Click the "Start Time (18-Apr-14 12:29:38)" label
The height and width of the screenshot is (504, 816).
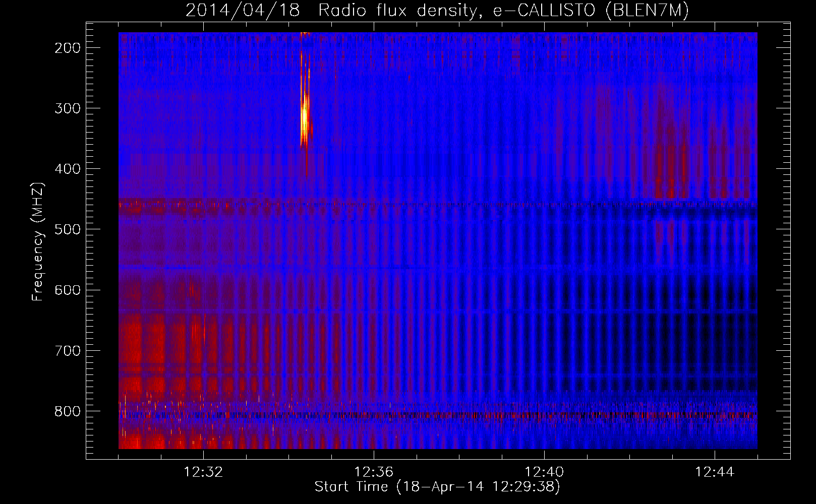point(437,487)
